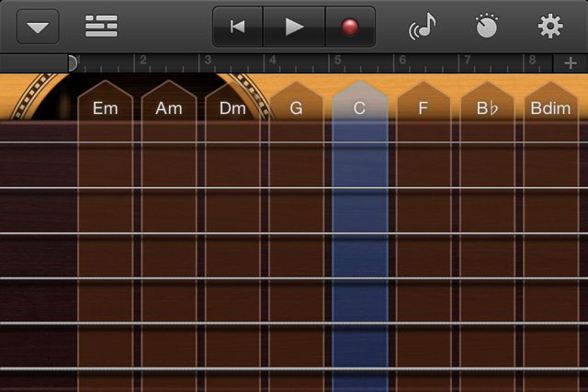This screenshot has width=588, height=392.
Task: Open the autoplay note settings icon
Action: (423, 27)
